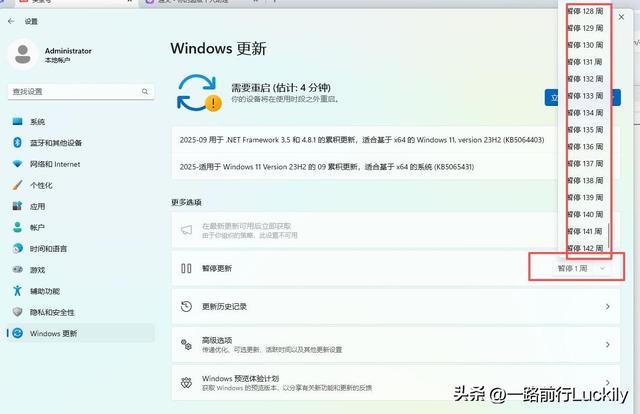Viewport: 640px width, 414px height.
Task: Click the privacy shield icon
Action: (18, 312)
